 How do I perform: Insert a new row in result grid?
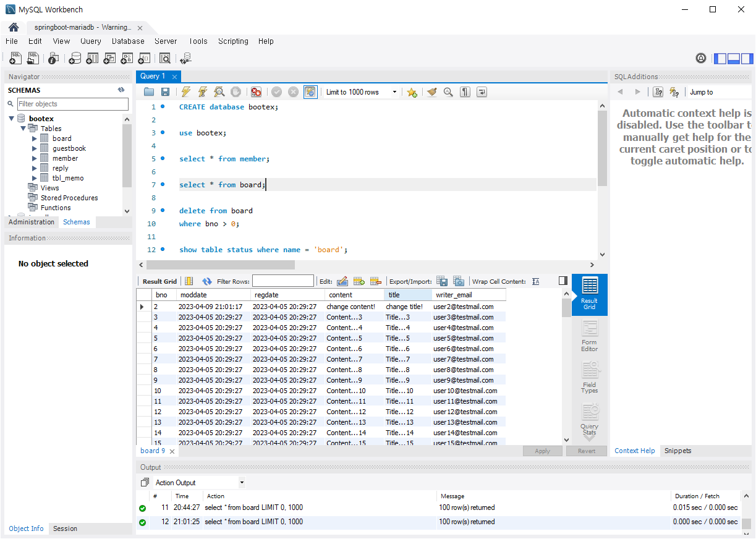coord(359,281)
